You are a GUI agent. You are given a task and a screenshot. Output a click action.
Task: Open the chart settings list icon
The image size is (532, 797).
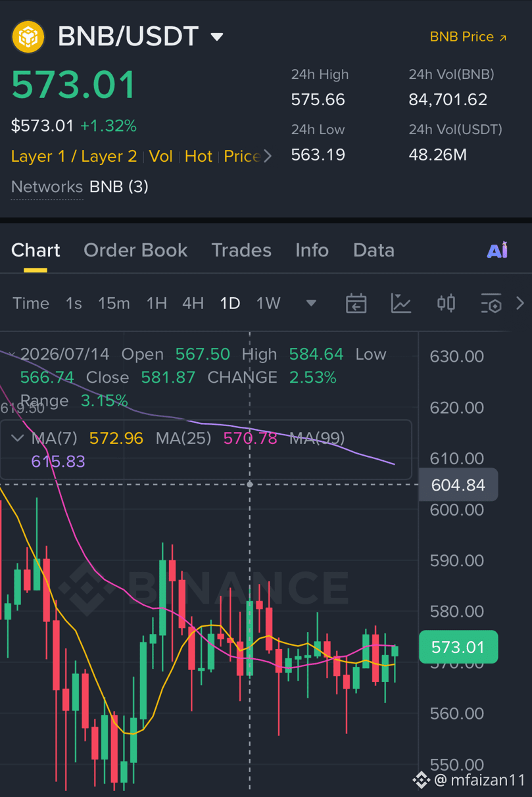(491, 303)
